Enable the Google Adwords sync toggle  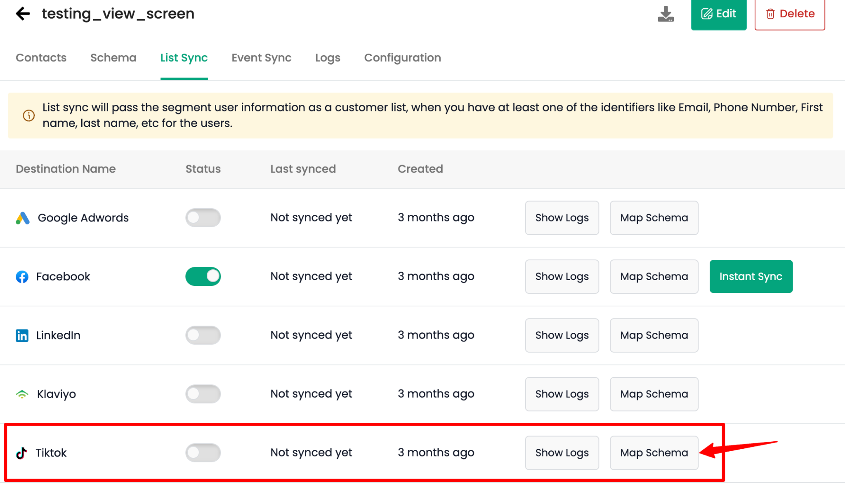point(203,218)
